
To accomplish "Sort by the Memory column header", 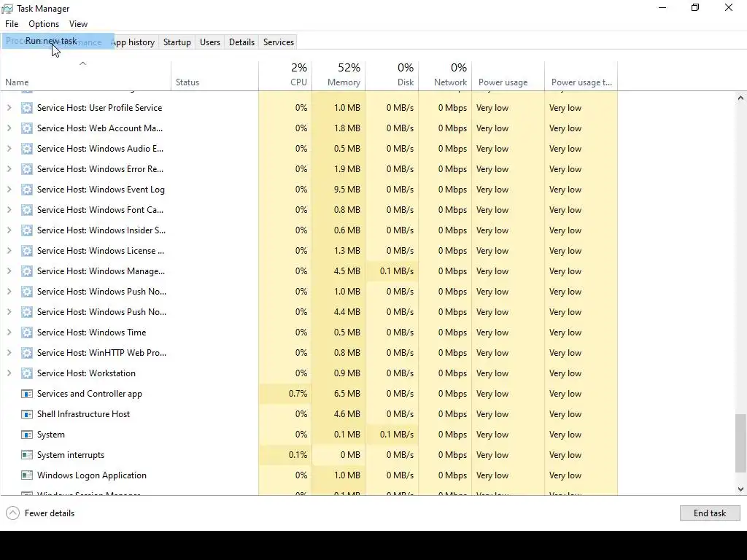I will click(x=338, y=76).
